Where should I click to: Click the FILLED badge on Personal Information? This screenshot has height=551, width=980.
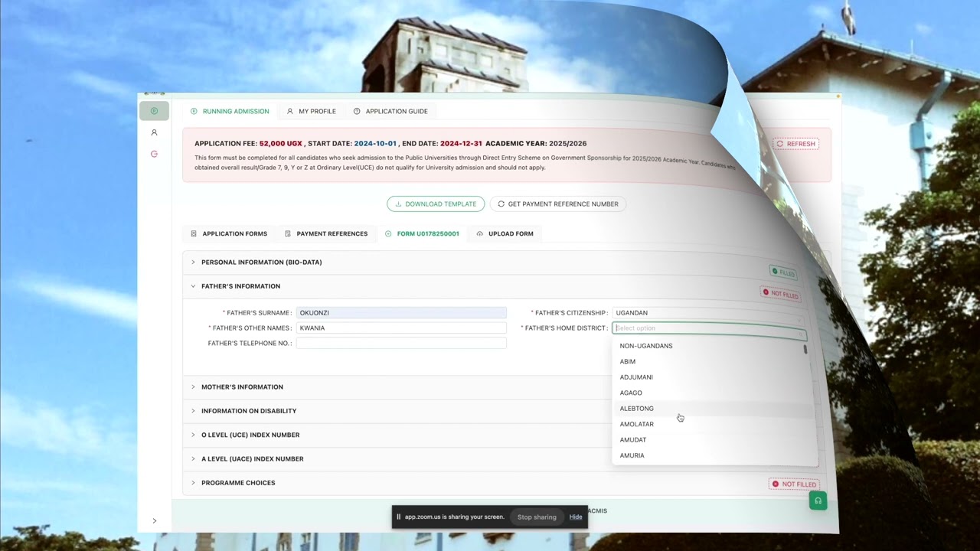(783, 272)
